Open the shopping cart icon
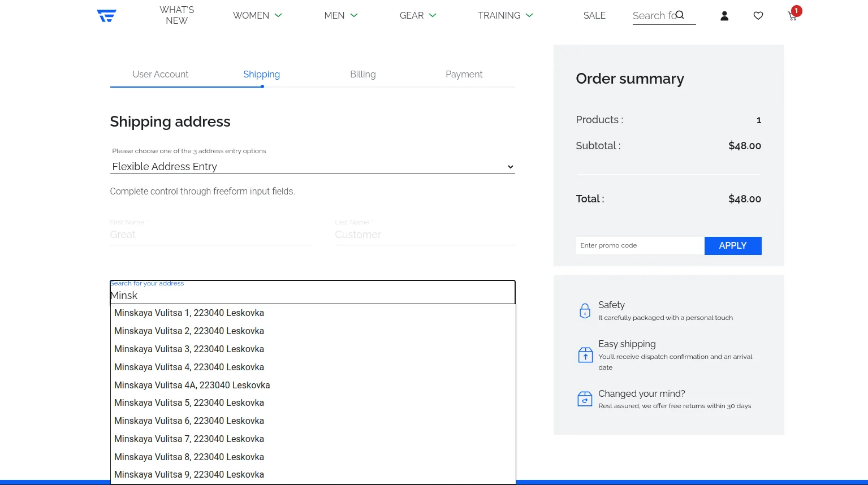This screenshot has height=485, width=868. [x=792, y=16]
